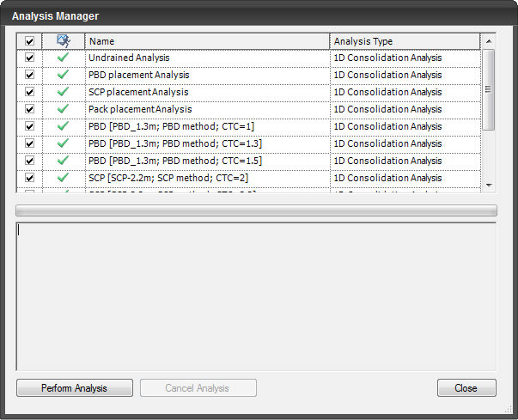Click green checkmark for PBD CTC=1 row
This screenshot has height=420, width=518.
click(x=63, y=126)
